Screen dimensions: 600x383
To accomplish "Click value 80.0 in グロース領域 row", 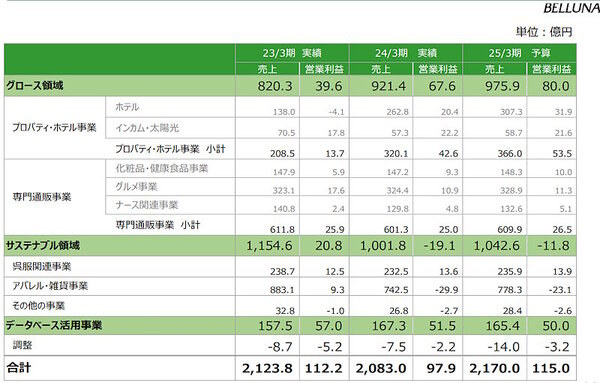I will click(556, 86).
